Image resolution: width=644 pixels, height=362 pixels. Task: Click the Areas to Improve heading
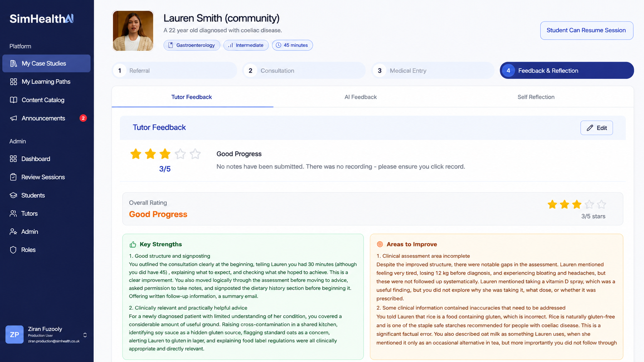[x=412, y=244]
